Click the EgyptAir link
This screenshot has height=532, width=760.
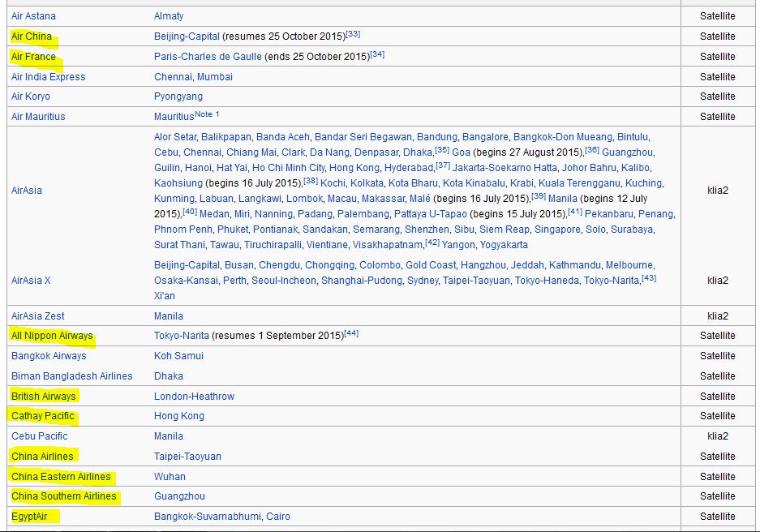tap(29, 517)
